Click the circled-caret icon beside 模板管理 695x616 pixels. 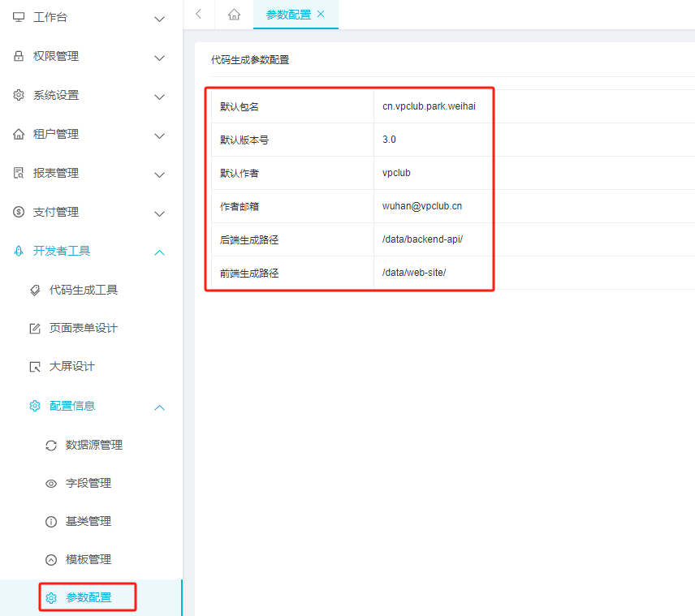tap(51, 560)
